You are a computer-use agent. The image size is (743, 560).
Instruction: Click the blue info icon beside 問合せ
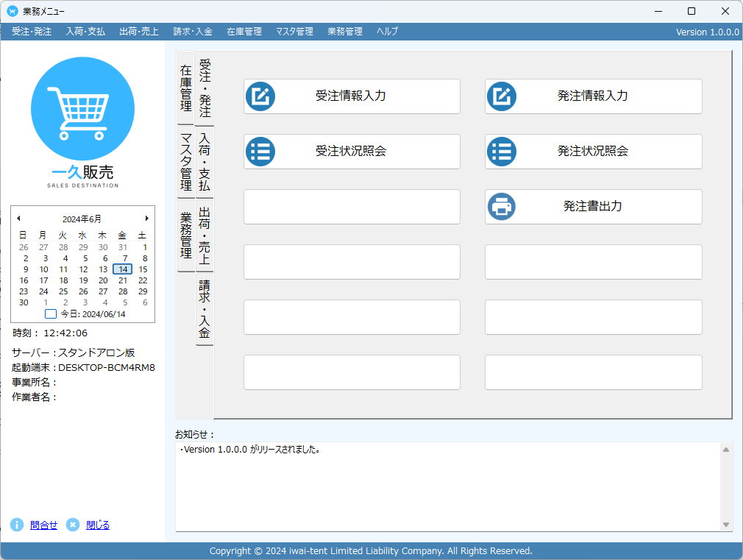(x=17, y=525)
